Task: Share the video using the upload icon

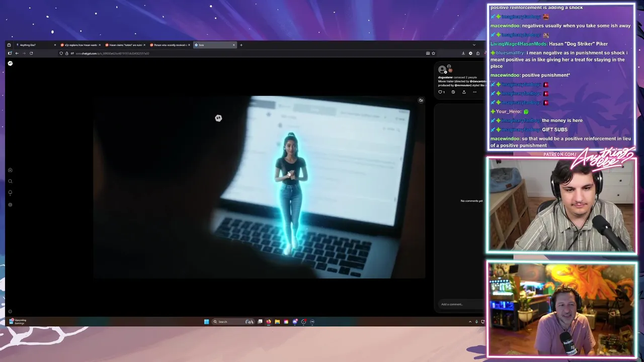Action: coord(464,92)
